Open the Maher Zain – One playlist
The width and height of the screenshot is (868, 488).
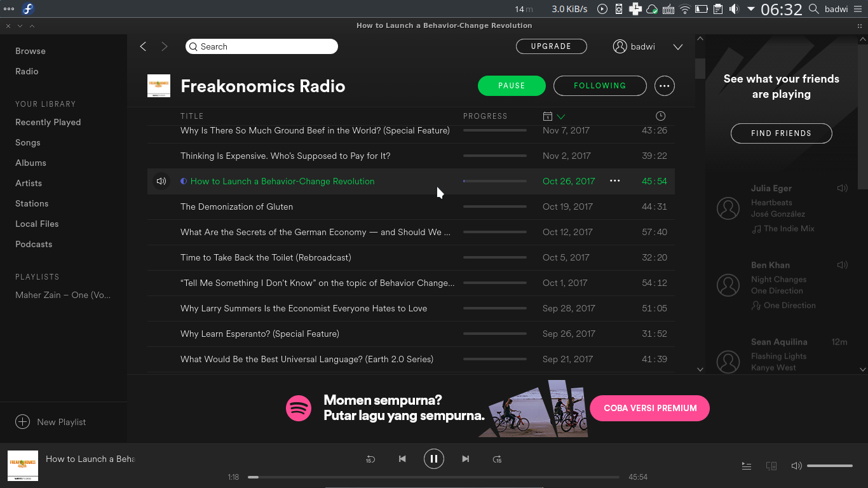tap(63, 295)
